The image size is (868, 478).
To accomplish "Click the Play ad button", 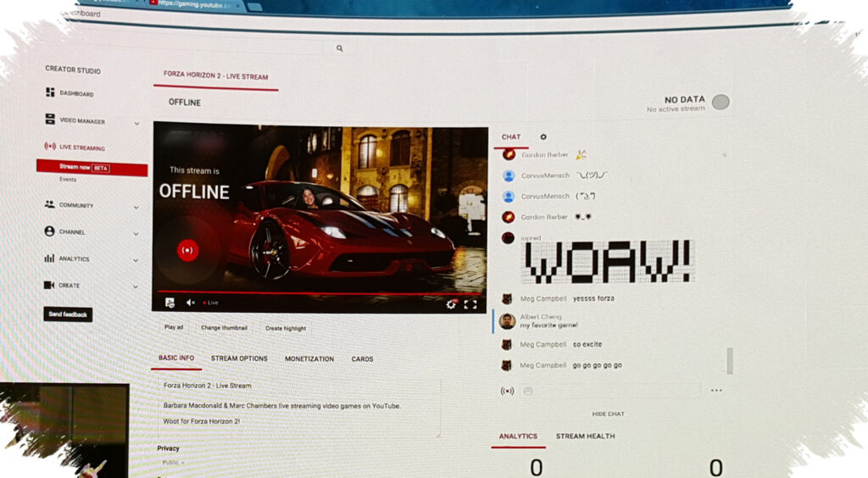I will point(174,327).
